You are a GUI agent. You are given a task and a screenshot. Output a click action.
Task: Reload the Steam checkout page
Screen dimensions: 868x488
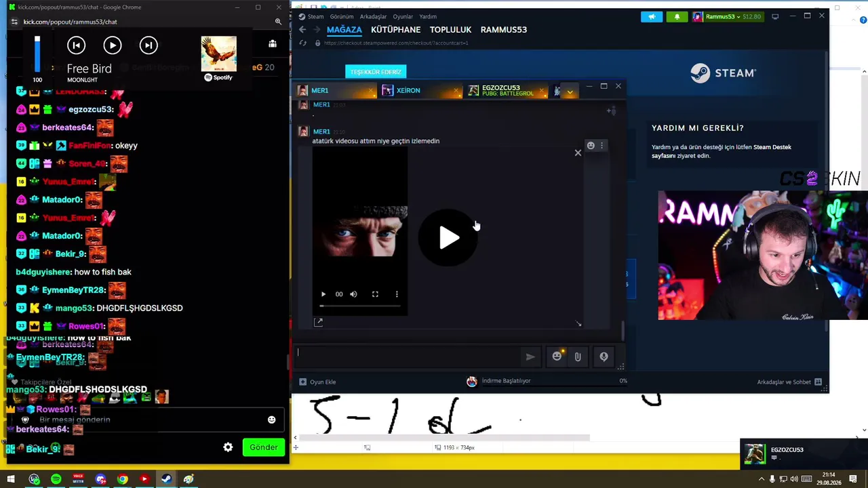click(302, 43)
